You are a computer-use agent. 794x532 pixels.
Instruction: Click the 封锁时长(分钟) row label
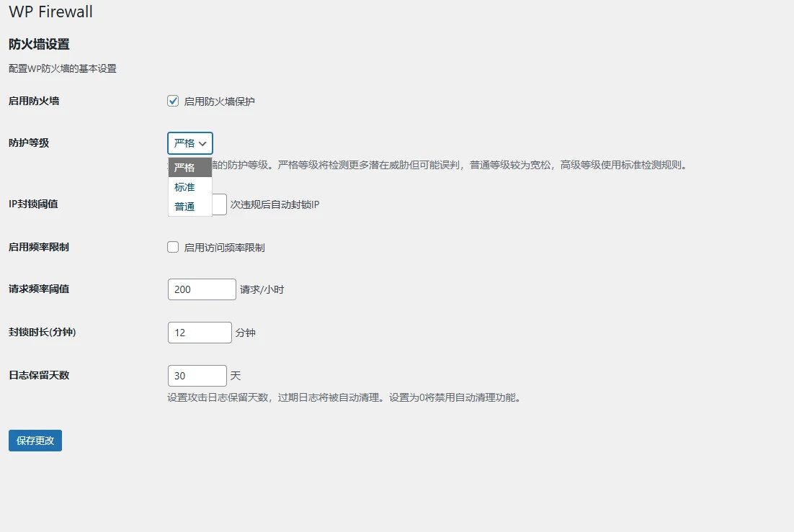(43, 332)
